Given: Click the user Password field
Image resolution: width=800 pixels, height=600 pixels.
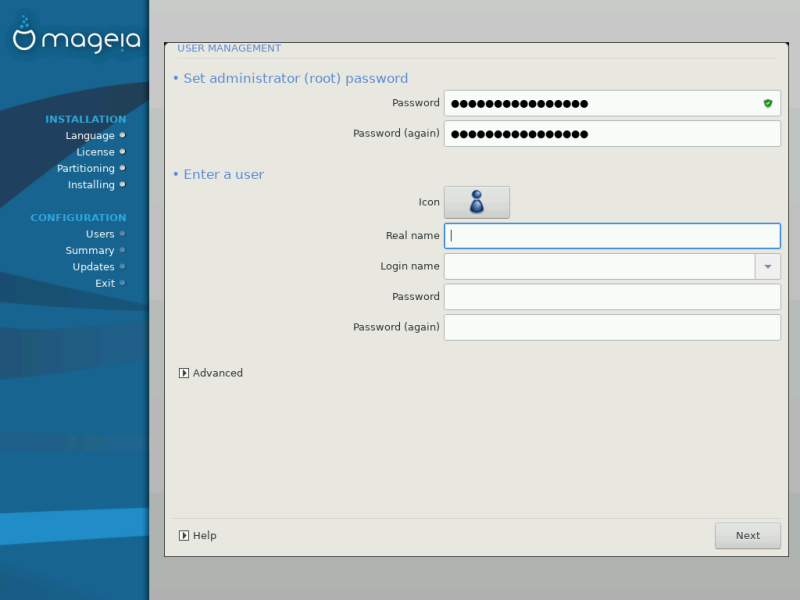Looking at the screenshot, I should [612, 297].
